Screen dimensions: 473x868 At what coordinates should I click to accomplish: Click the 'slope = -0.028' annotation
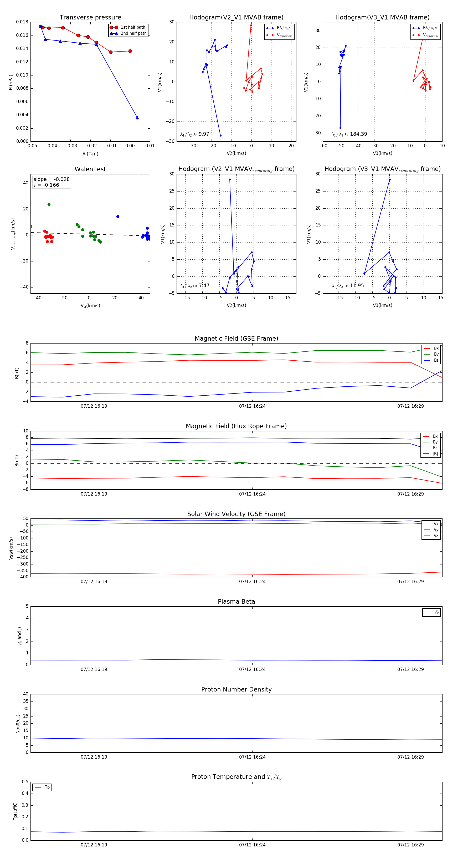[x=52, y=179]
